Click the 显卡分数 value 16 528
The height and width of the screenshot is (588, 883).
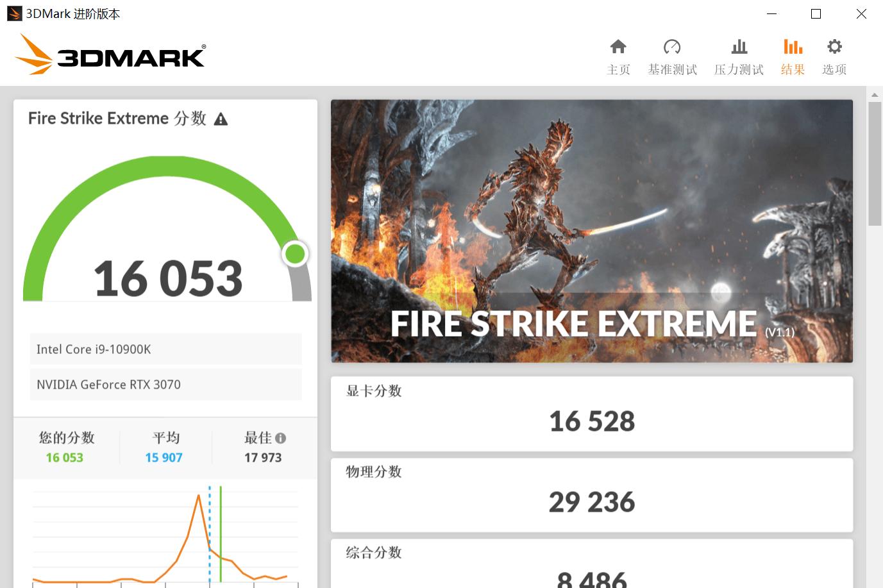(592, 421)
